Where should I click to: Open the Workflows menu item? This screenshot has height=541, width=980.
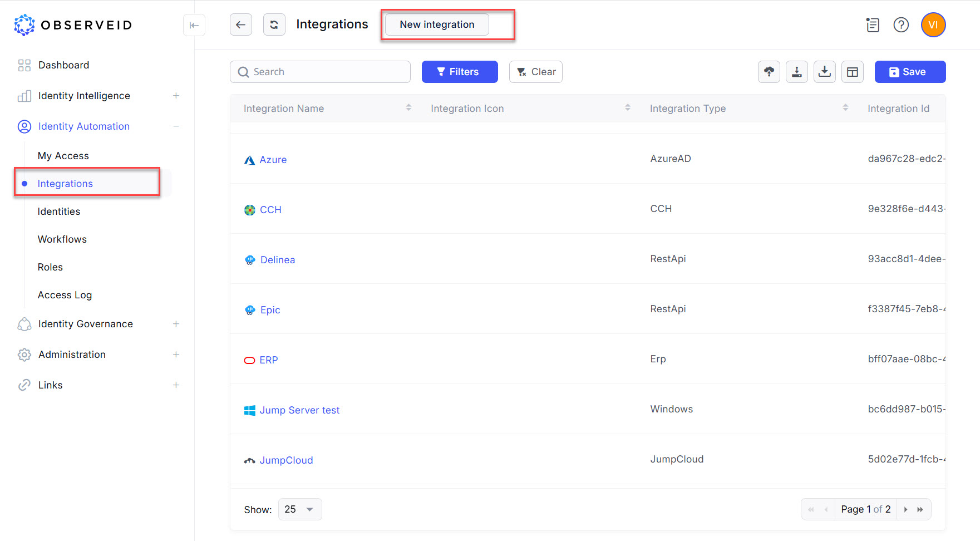pos(62,239)
